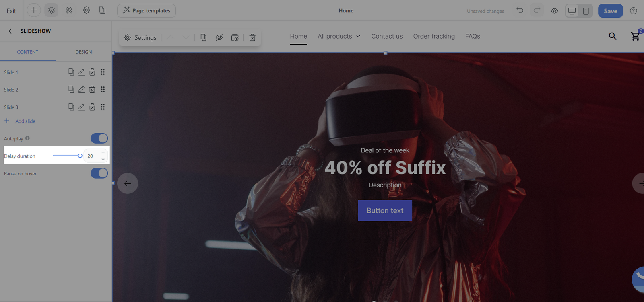Preview the site with eye icon
The width and height of the screenshot is (644, 302).
point(554,11)
